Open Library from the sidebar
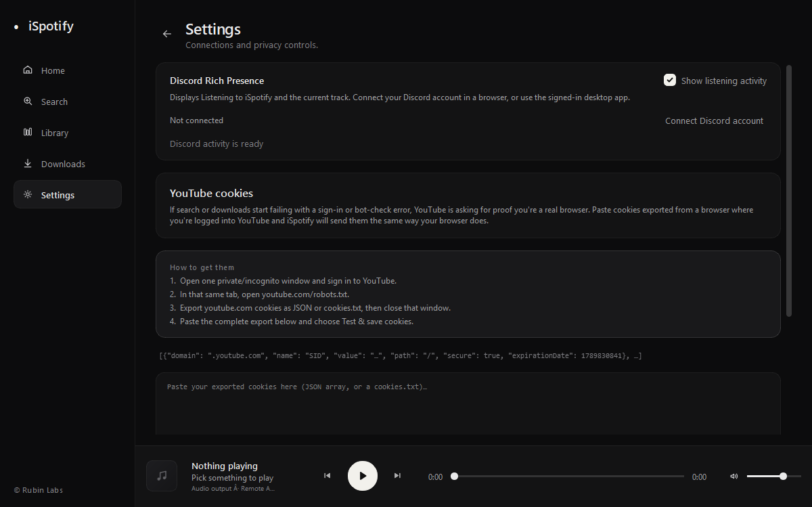 [68, 133]
